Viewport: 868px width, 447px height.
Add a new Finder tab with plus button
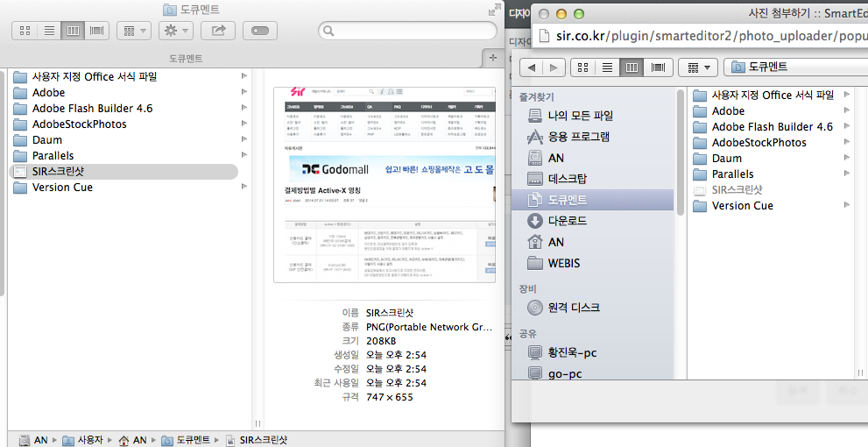point(492,57)
